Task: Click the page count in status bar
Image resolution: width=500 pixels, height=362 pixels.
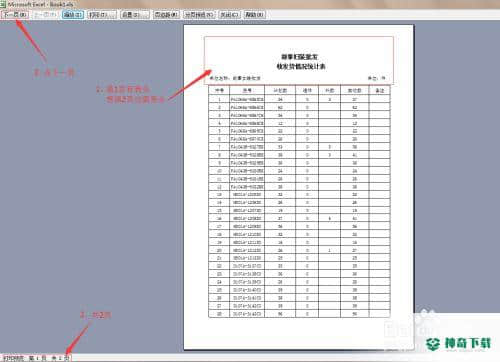Action: click(61, 358)
